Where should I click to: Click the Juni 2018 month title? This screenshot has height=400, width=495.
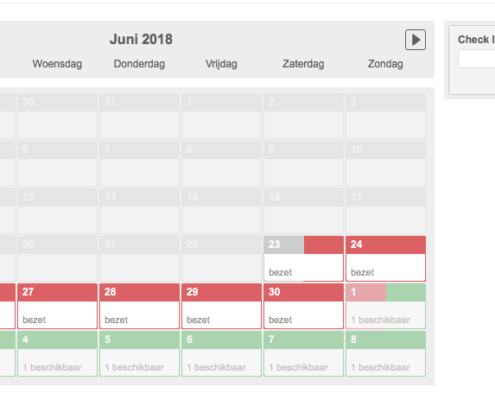(141, 39)
